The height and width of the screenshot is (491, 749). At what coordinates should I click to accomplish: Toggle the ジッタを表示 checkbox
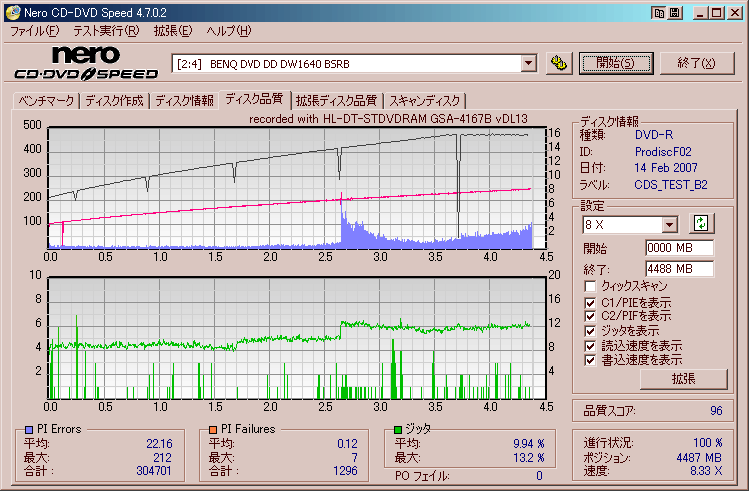click(590, 331)
